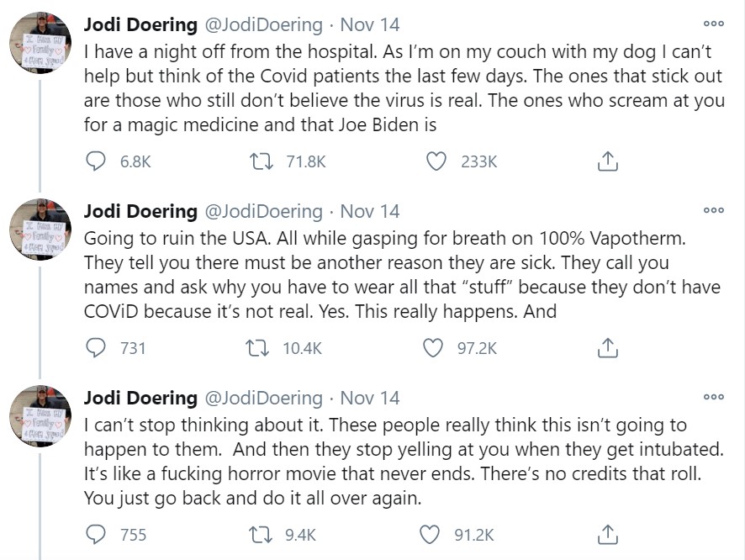Reply to the tweet with 755 replies
This screenshot has width=745, height=560.
click(98, 534)
